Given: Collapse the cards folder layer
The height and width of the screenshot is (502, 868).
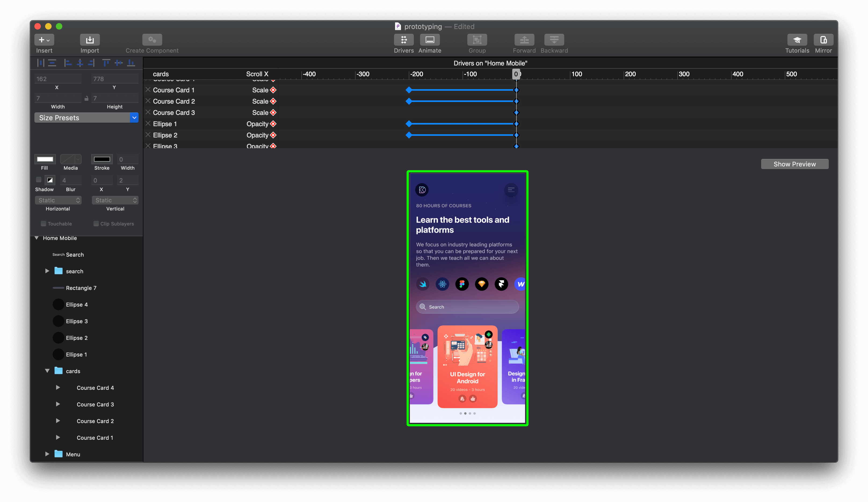Looking at the screenshot, I should (x=47, y=371).
